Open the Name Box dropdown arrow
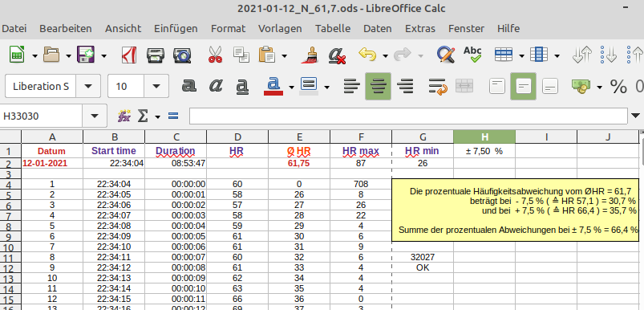The height and width of the screenshot is (310, 644). [x=95, y=116]
